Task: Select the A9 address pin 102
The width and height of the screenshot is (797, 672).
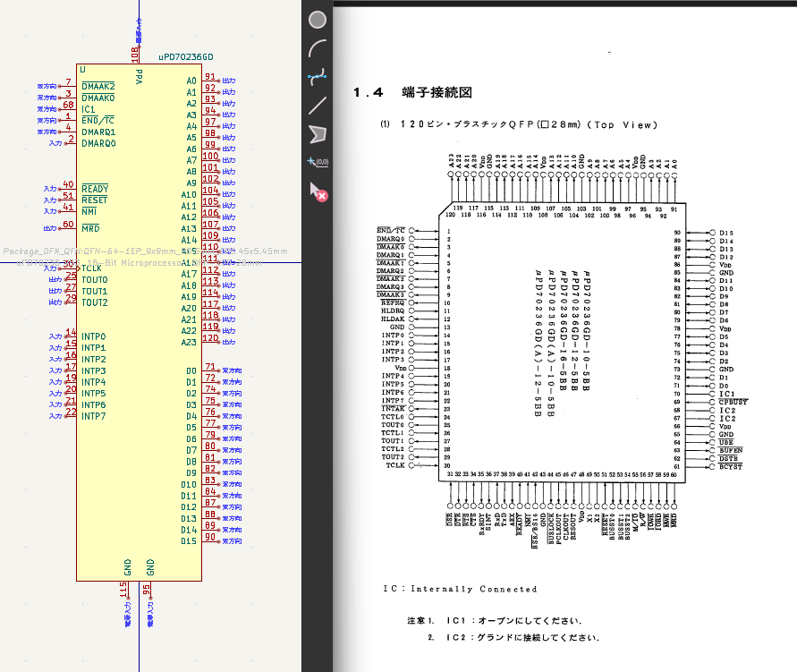Action: (x=211, y=182)
